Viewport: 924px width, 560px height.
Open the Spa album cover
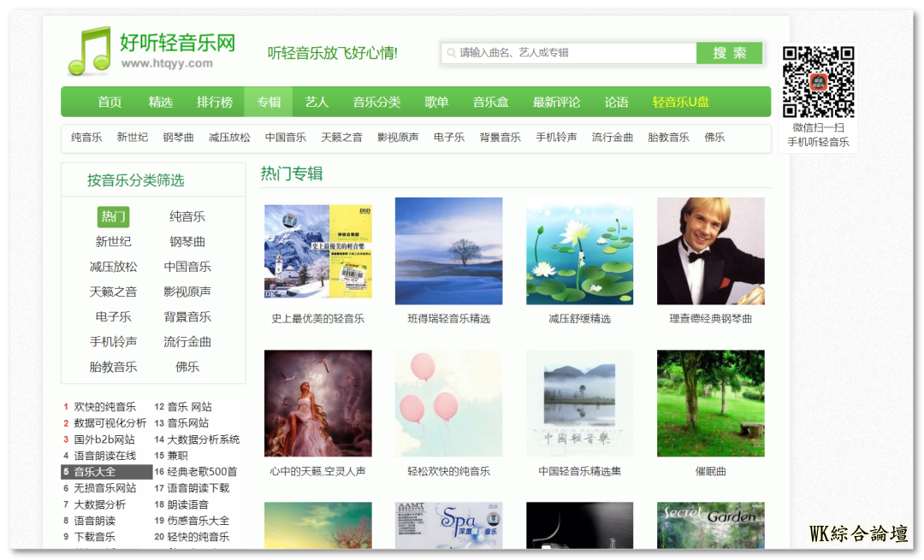(x=448, y=525)
